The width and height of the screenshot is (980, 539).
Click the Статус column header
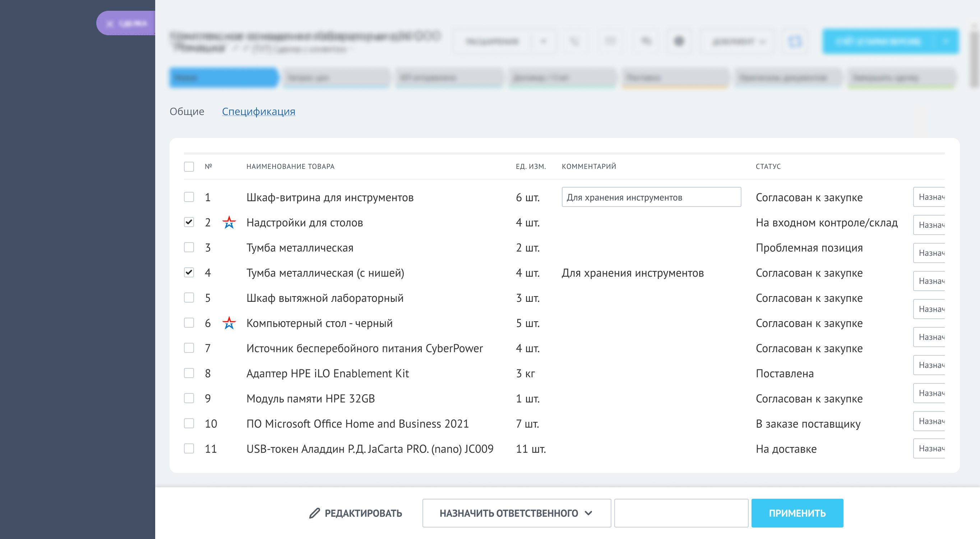coord(768,166)
